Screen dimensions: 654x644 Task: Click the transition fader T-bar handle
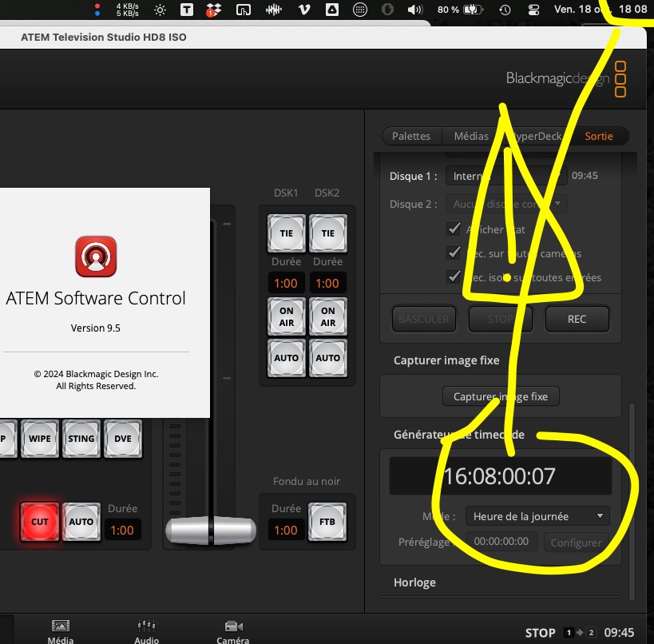coord(211,531)
